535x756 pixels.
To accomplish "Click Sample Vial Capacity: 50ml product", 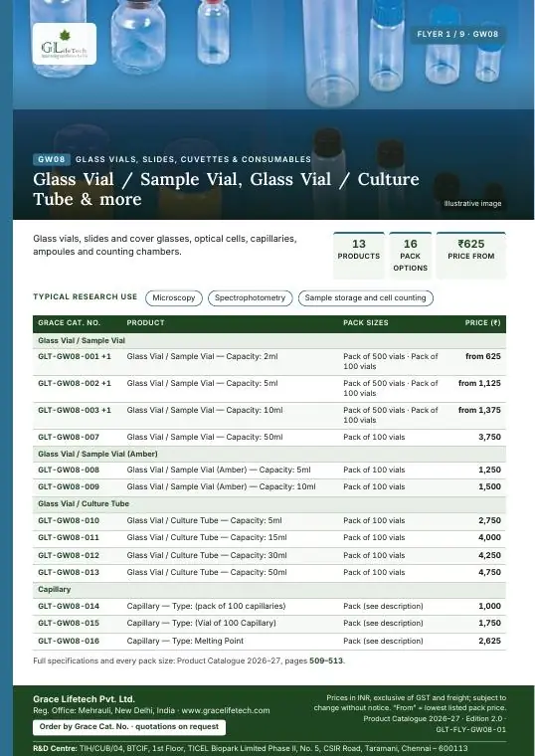I will [x=205, y=438].
